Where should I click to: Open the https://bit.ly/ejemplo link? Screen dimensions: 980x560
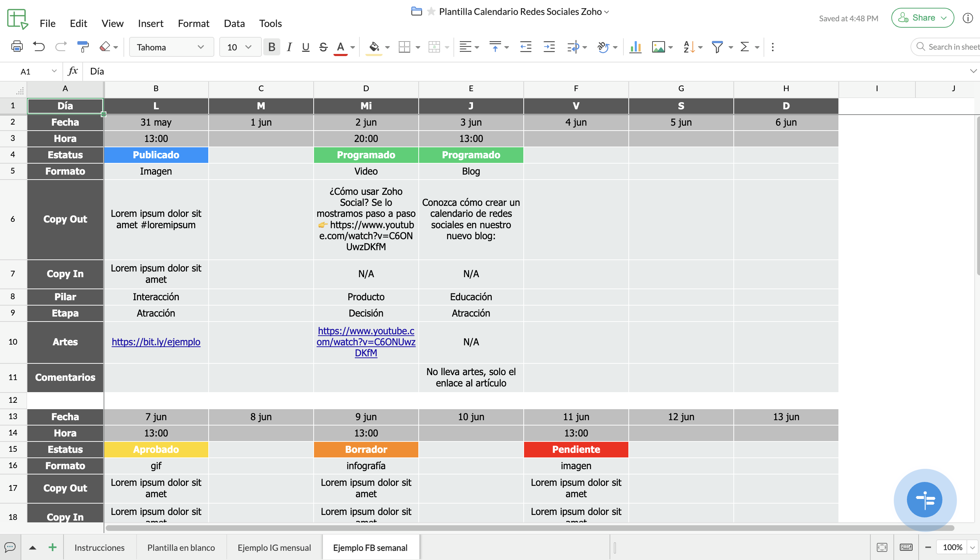tap(156, 341)
